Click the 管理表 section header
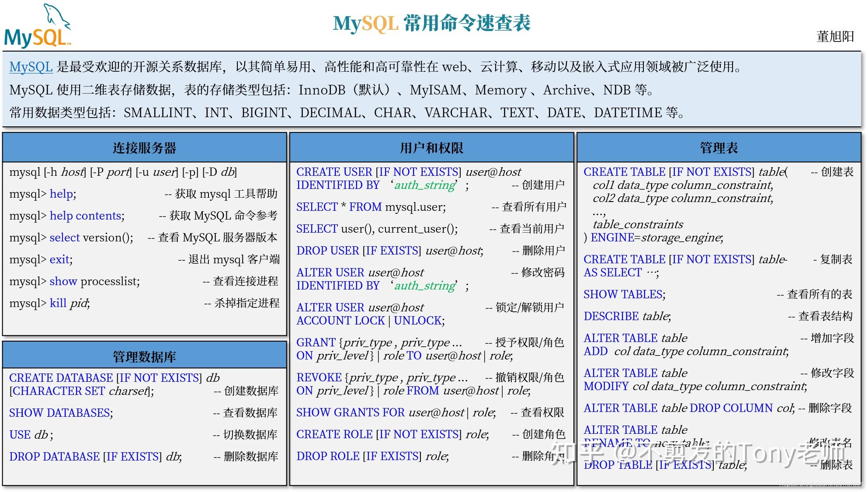The image size is (868, 492). [x=719, y=148]
